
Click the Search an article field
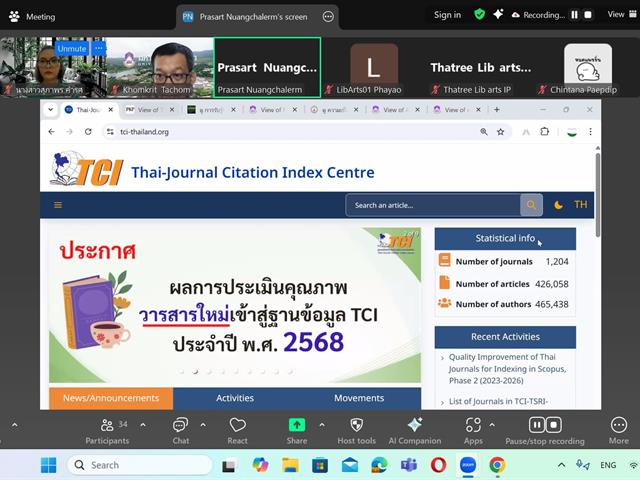tap(433, 205)
